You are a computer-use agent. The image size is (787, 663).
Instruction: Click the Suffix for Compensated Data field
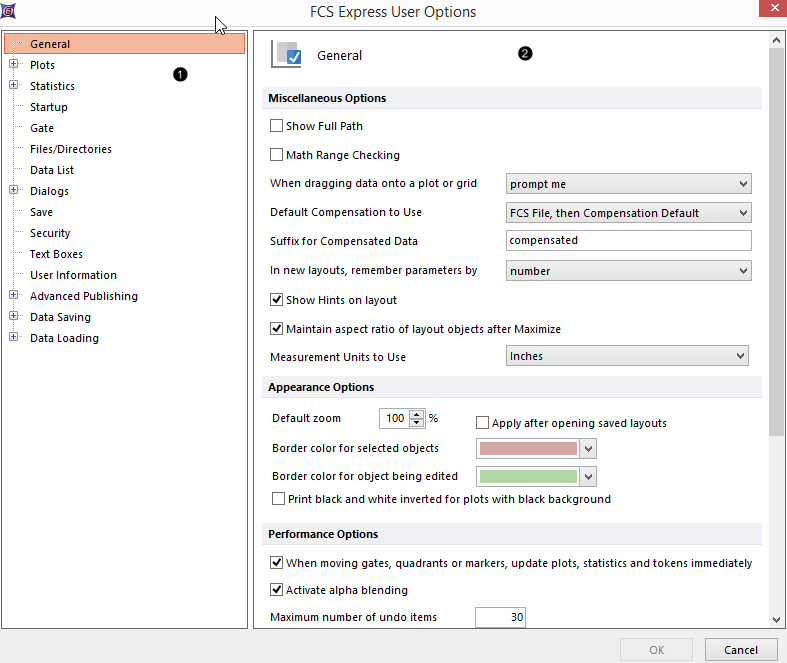point(628,241)
